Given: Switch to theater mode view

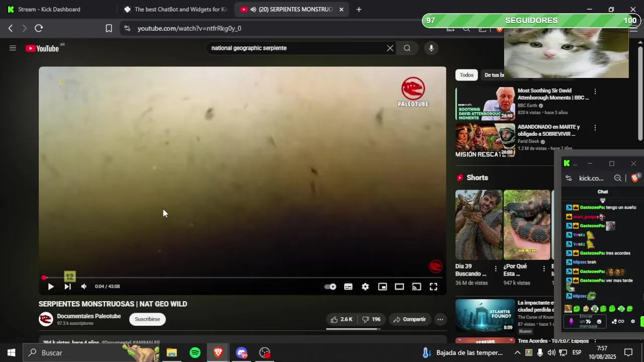Looking at the screenshot, I should [x=399, y=287].
